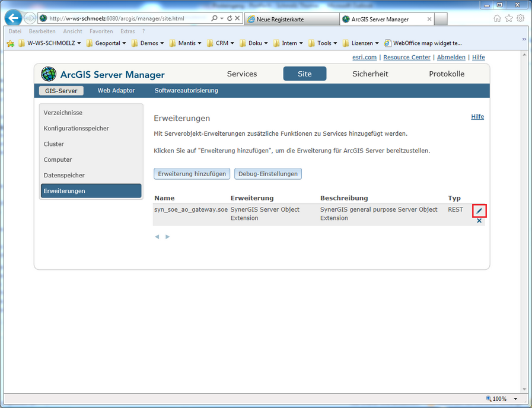Switch to the Protokolle tab
The width and height of the screenshot is (532, 408).
[447, 74]
